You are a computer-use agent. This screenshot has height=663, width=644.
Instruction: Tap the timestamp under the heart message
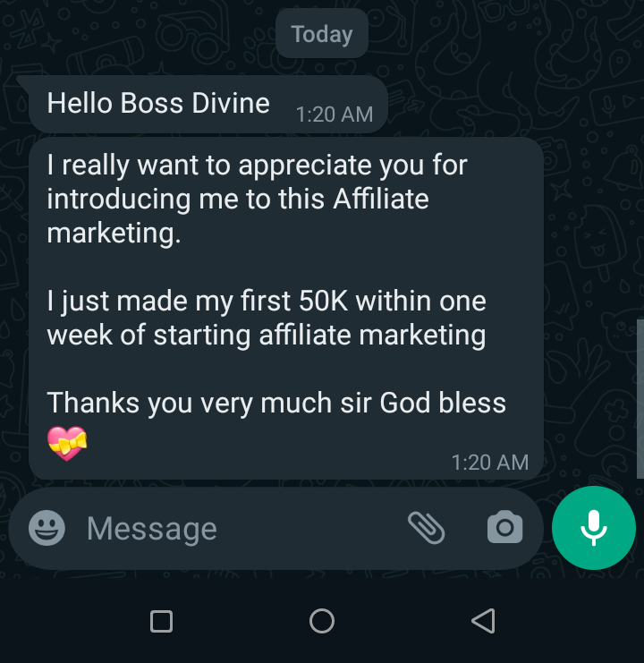tap(489, 463)
